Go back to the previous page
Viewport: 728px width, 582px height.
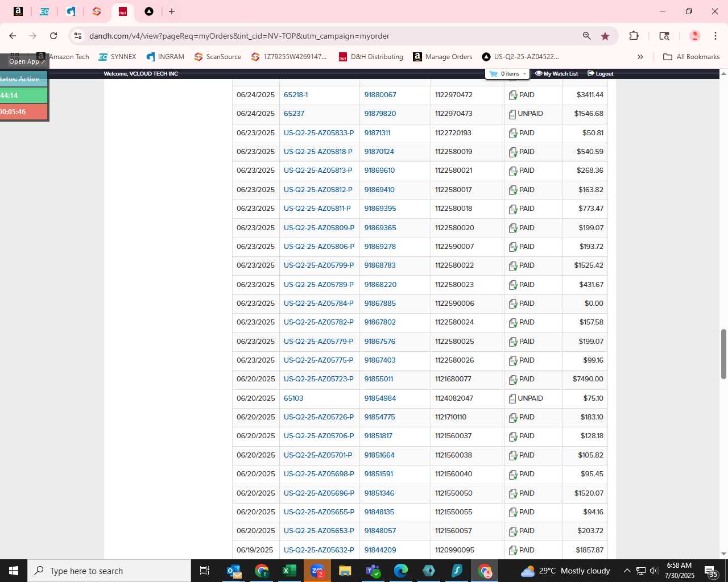pos(13,36)
